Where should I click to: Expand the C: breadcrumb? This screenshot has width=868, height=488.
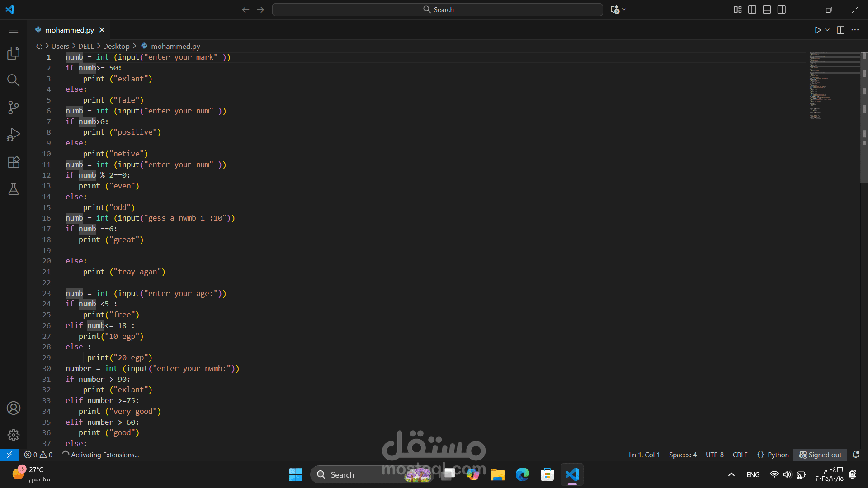(x=39, y=46)
